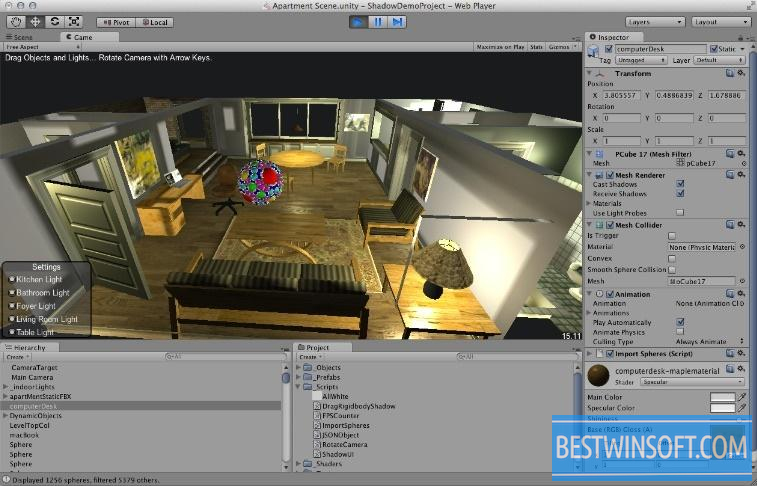Toggle Maximize on Play
The image size is (757, 486).
(x=500, y=47)
